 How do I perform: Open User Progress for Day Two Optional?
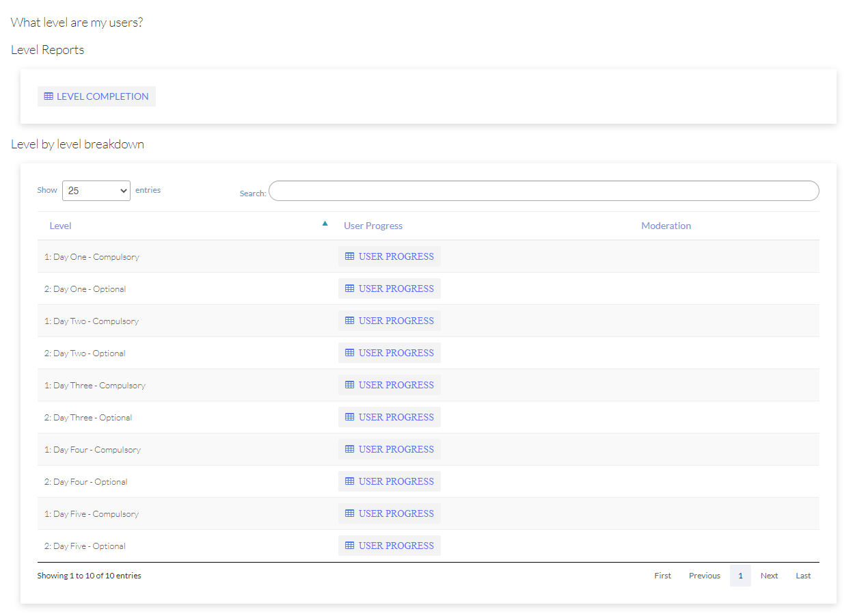[390, 353]
